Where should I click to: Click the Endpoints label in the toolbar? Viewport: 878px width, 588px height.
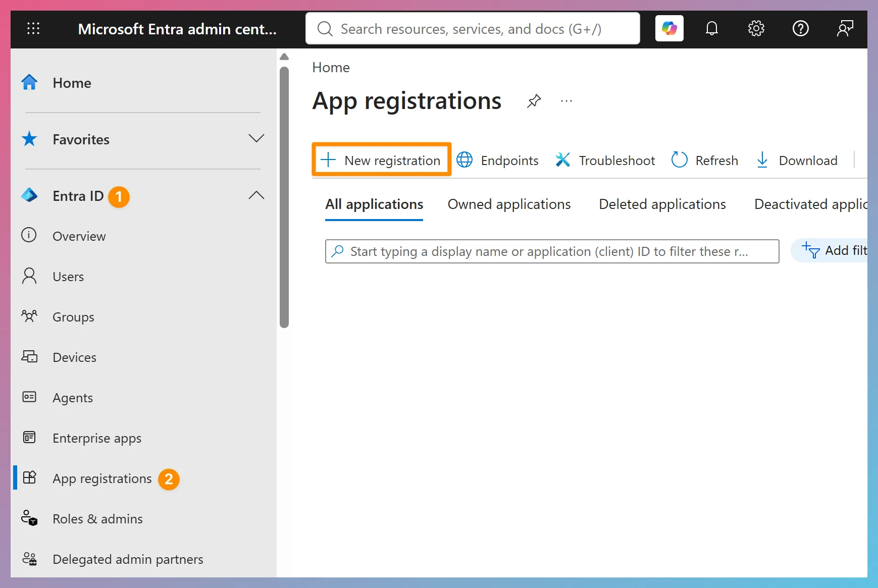509,161
